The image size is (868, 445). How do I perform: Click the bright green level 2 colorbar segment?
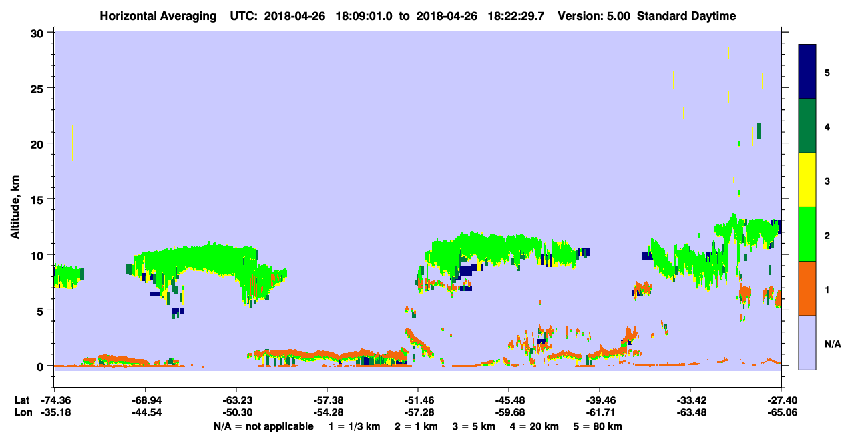pos(807,234)
